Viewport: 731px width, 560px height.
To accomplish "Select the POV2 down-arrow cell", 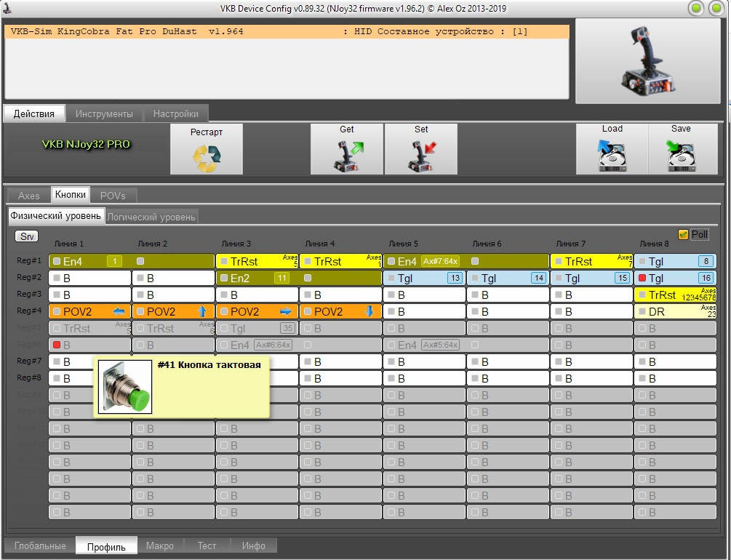I will click(341, 311).
